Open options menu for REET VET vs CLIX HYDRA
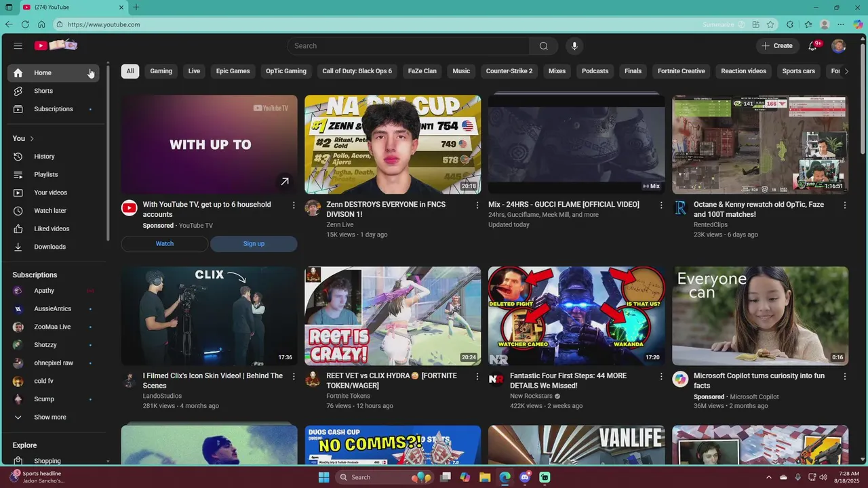 click(x=477, y=376)
